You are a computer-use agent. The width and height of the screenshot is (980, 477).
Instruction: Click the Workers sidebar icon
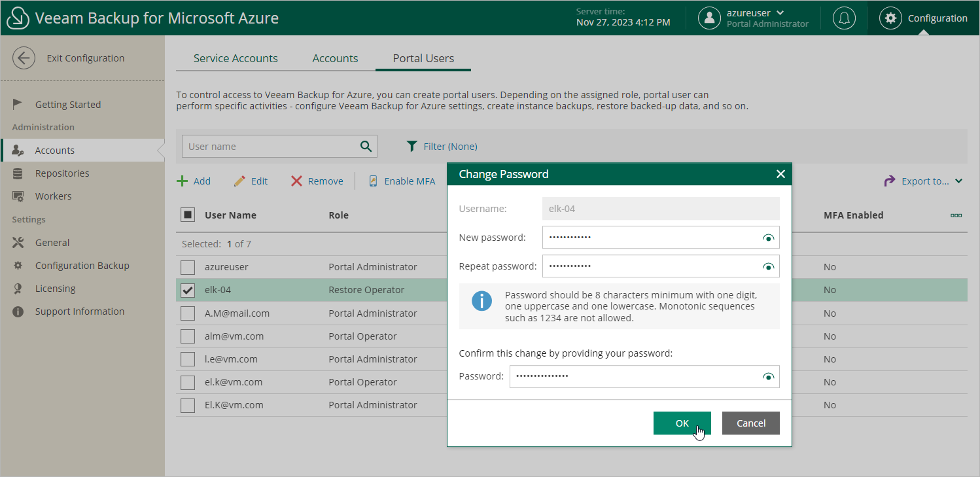point(18,196)
